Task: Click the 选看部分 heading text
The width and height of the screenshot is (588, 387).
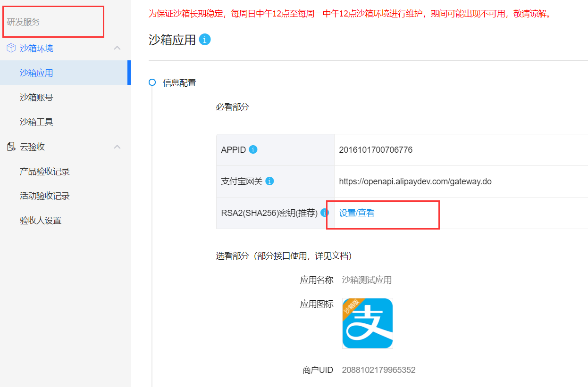Action: pos(284,256)
